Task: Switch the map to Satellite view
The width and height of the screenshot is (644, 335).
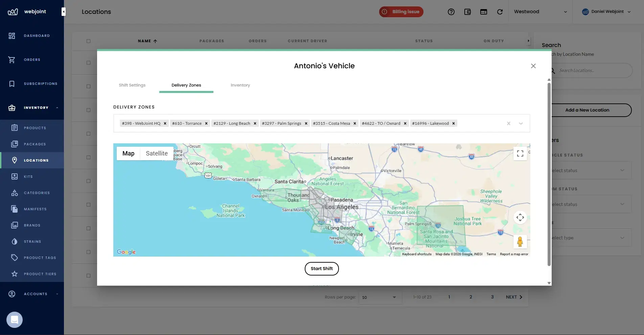Action: [157, 153]
